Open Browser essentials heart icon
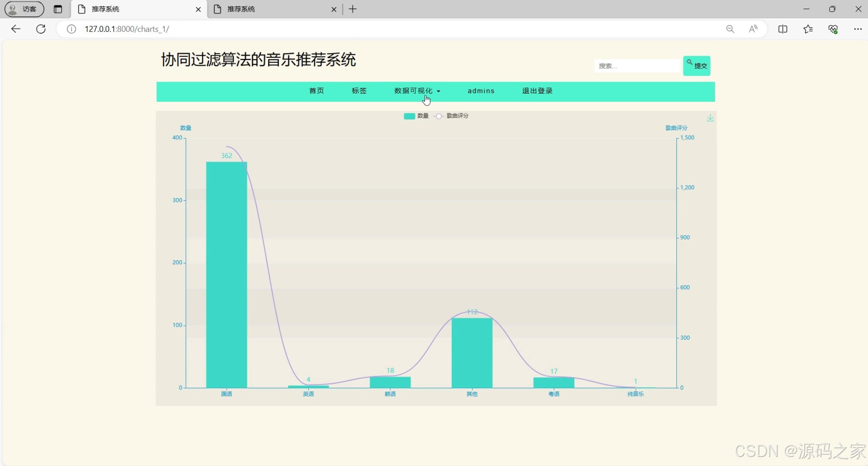 point(833,29)
